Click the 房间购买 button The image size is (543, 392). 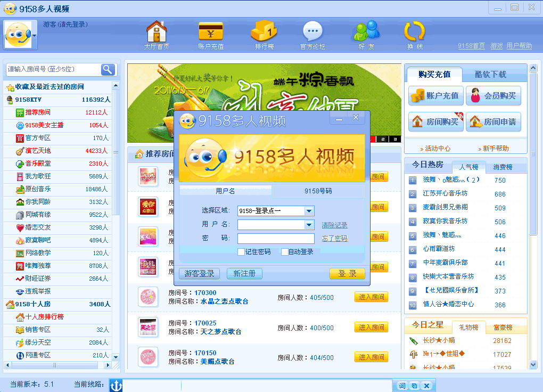tap(436, 121)
